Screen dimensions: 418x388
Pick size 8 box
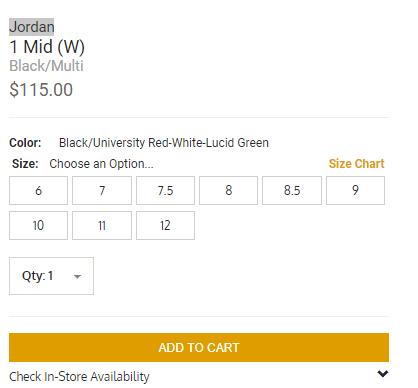coord(228,191)
